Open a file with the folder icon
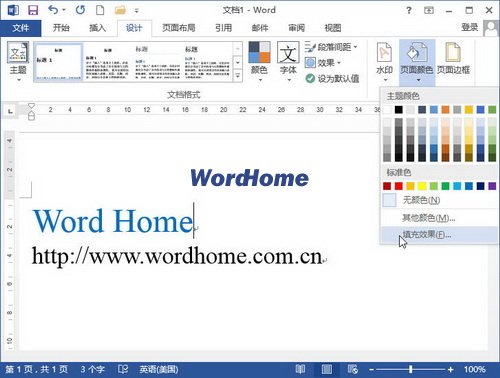 tap(120, 10)
